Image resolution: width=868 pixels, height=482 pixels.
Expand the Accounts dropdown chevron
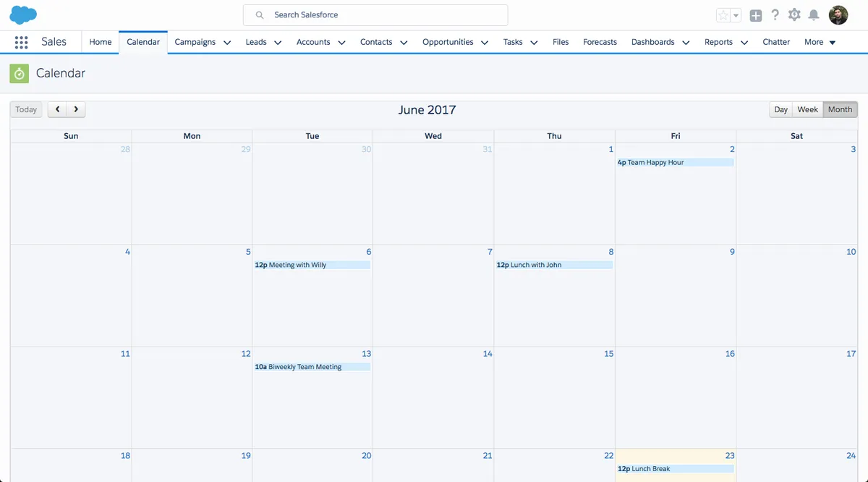click(x=341, y=43)
